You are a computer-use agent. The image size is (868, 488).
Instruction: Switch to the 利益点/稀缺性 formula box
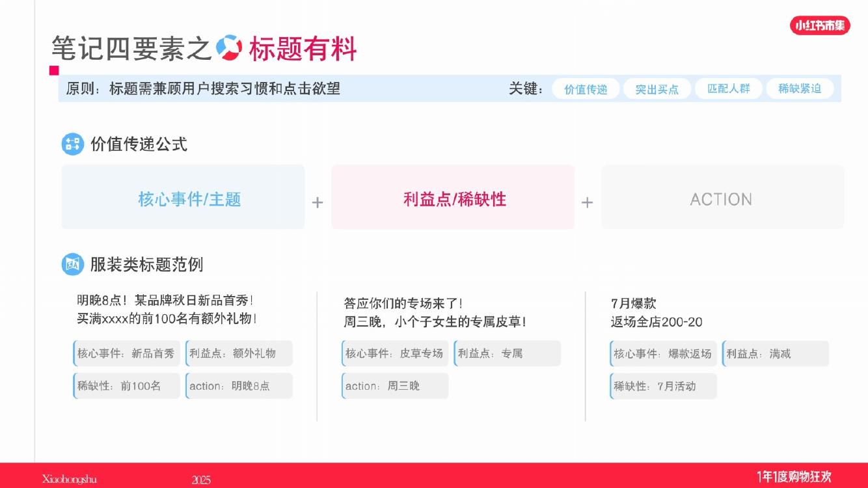[453, 197]
